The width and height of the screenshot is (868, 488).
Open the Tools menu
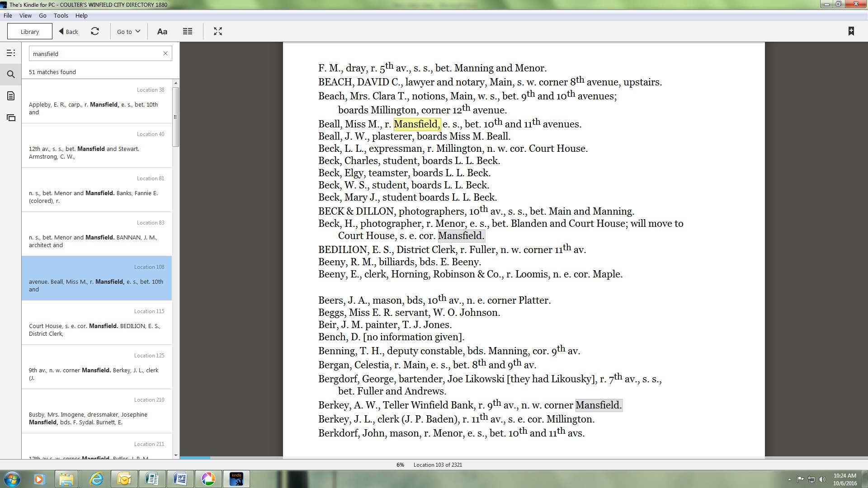click(61, 15)
